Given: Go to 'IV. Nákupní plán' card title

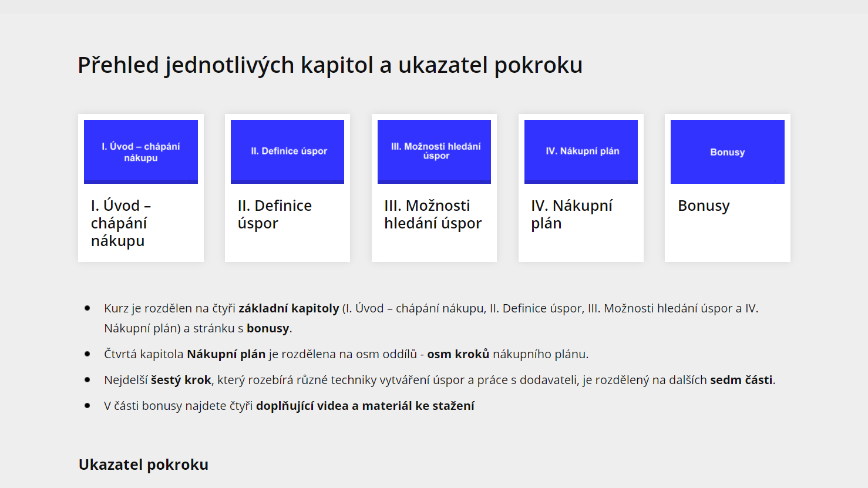Looking at the screenshot, I should (572, 214).
